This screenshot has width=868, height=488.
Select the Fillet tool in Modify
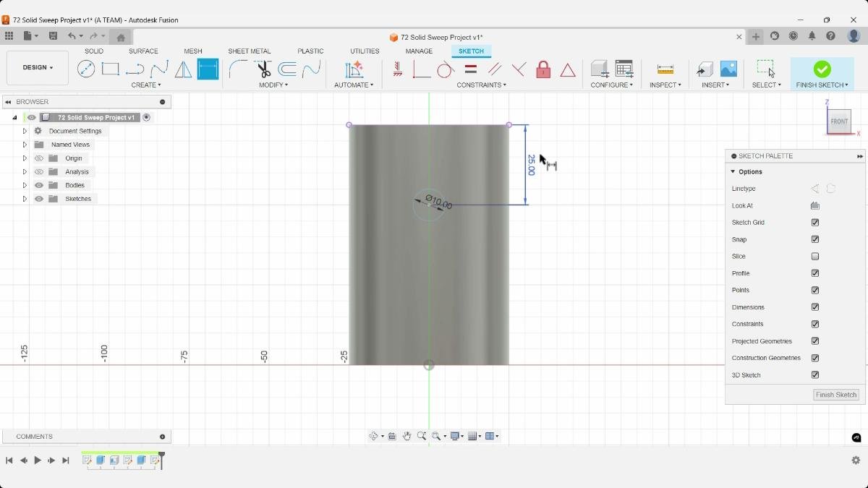pos(238,69)
